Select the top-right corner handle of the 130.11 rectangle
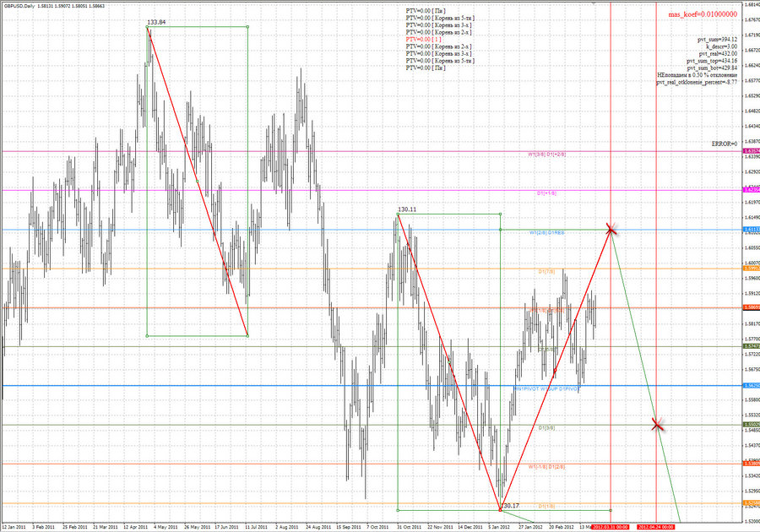 500,214
